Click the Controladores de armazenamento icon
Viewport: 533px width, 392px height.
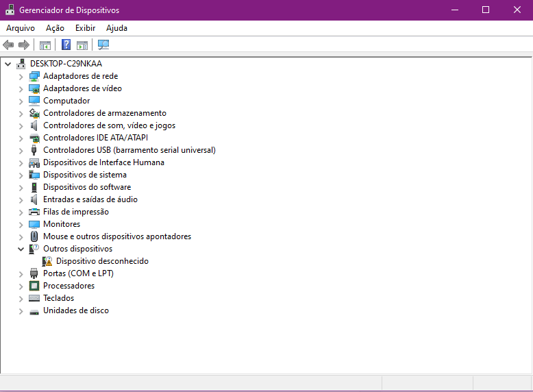34,113
